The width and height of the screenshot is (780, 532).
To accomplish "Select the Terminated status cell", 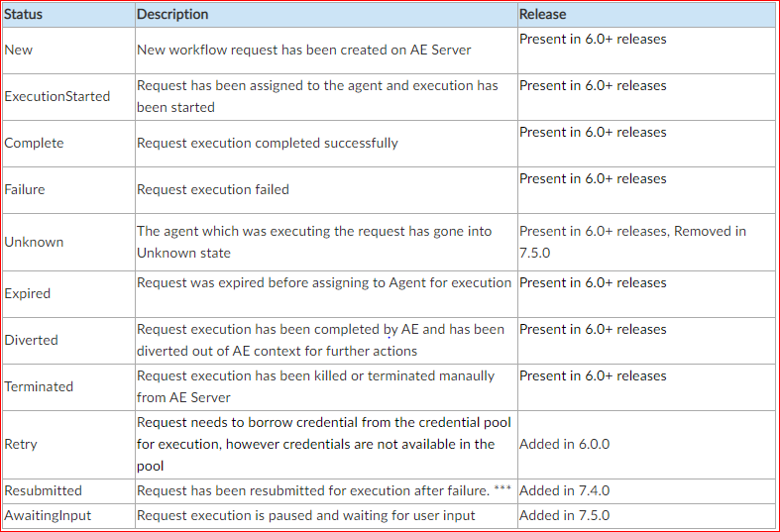I will [68, 386].
